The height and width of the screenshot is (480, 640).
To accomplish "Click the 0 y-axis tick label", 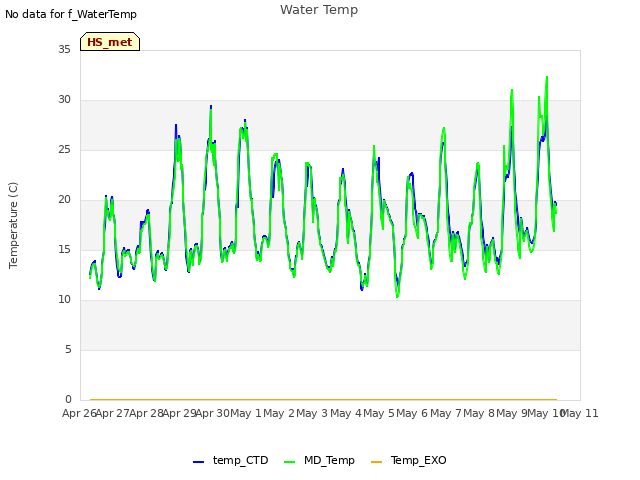I will (68, 400).
